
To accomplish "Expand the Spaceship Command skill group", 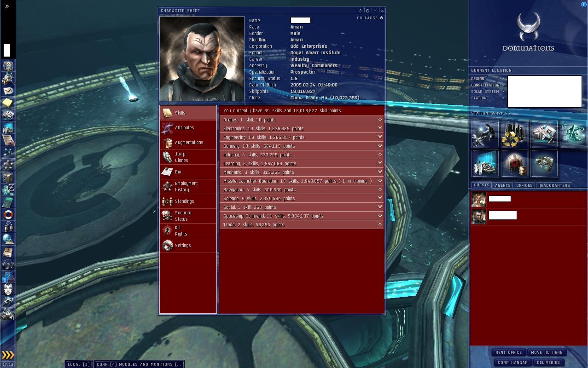I will (380, 216).
